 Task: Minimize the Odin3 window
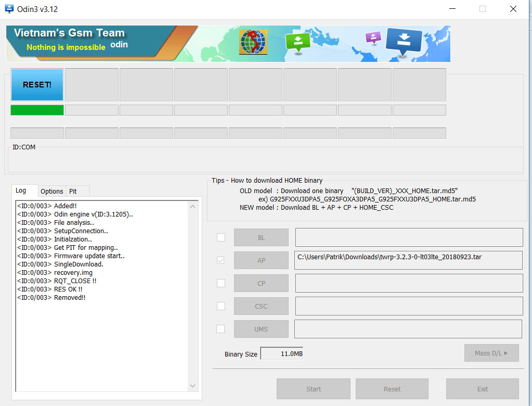coord(452,9)
